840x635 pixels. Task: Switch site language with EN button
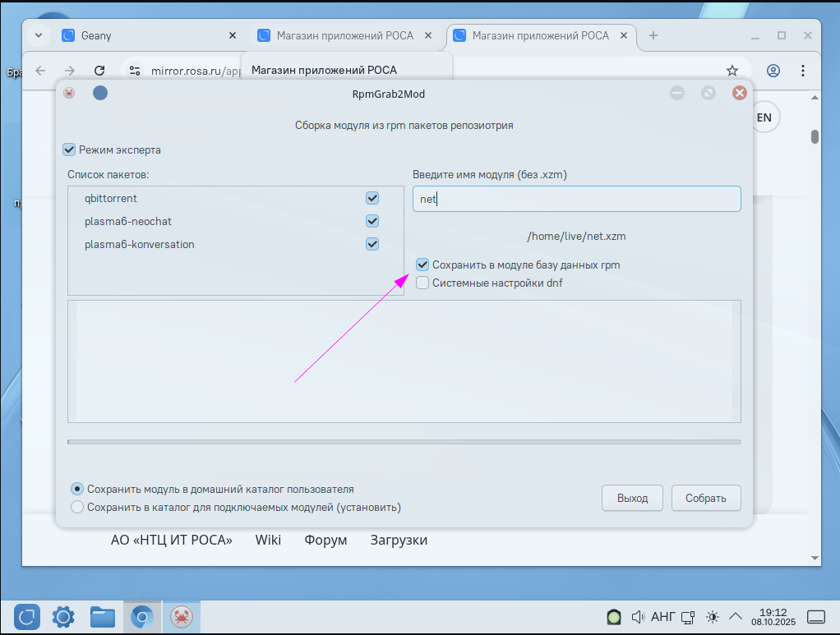point(764,117)
